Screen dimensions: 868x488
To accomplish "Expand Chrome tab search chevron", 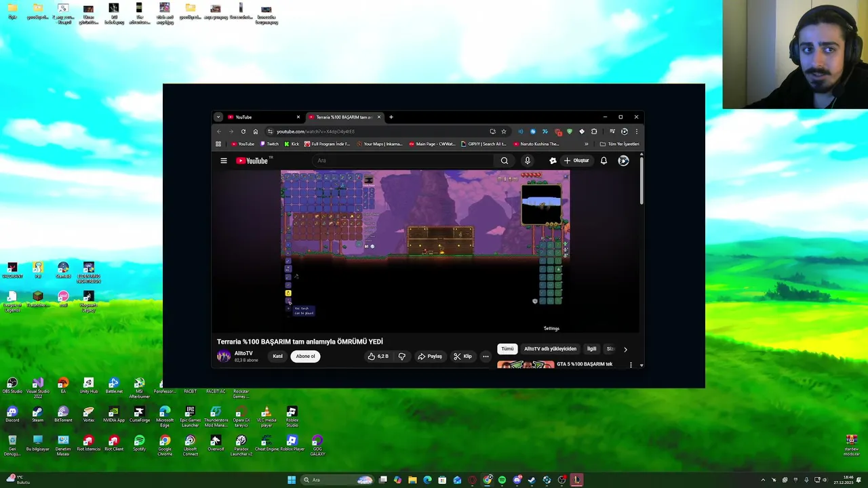I will click(x=218, y=117).
